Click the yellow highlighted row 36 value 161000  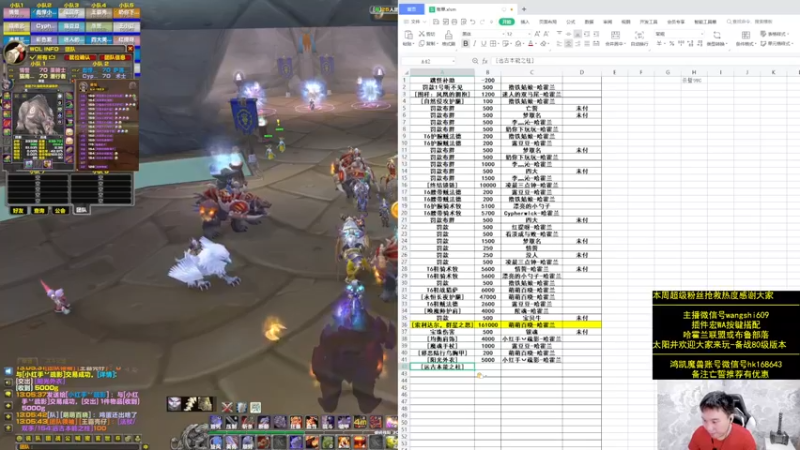click(x=487, y=325)
